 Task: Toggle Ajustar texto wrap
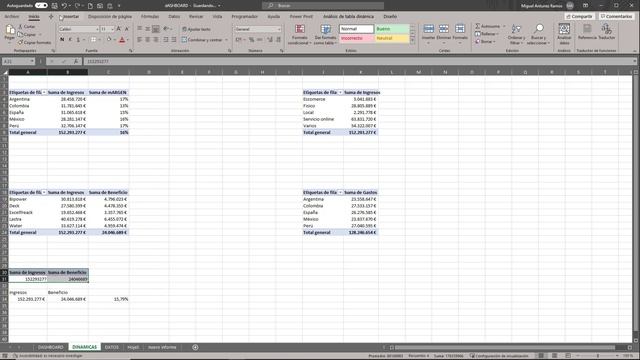(196, 29)
